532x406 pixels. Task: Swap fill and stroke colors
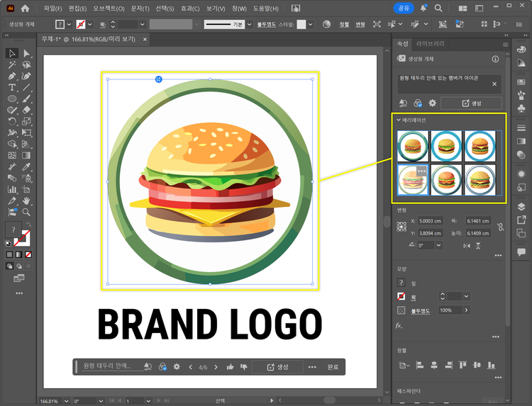click(x=28, y=225)
